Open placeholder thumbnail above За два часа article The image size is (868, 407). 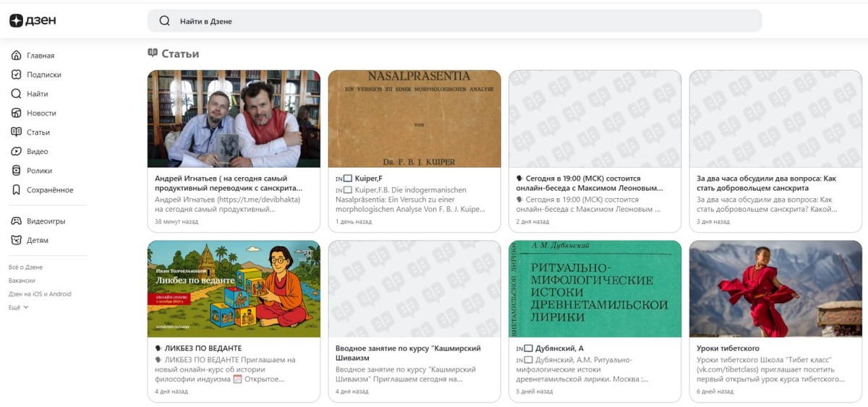click(775, 119)
